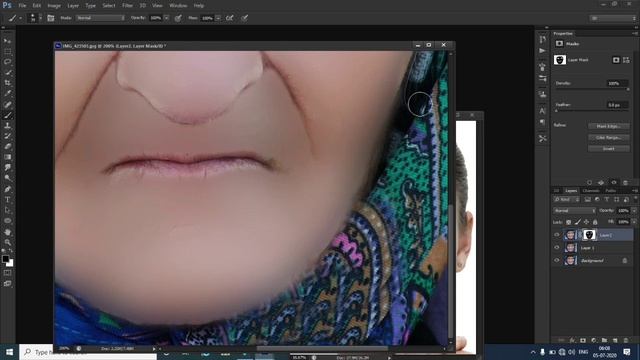Open the Image menu
This screenshot has width=640, height=360.
(x=54, y=6)
